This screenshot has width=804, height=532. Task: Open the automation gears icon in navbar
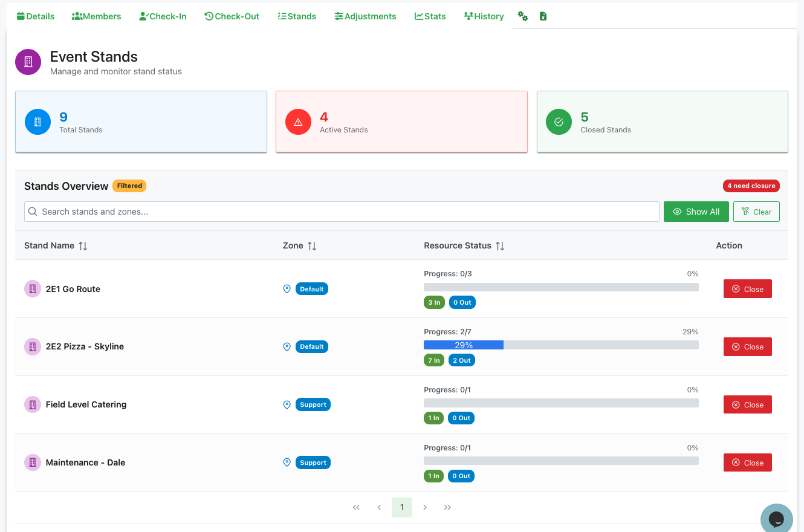click(x=522, y=16)
